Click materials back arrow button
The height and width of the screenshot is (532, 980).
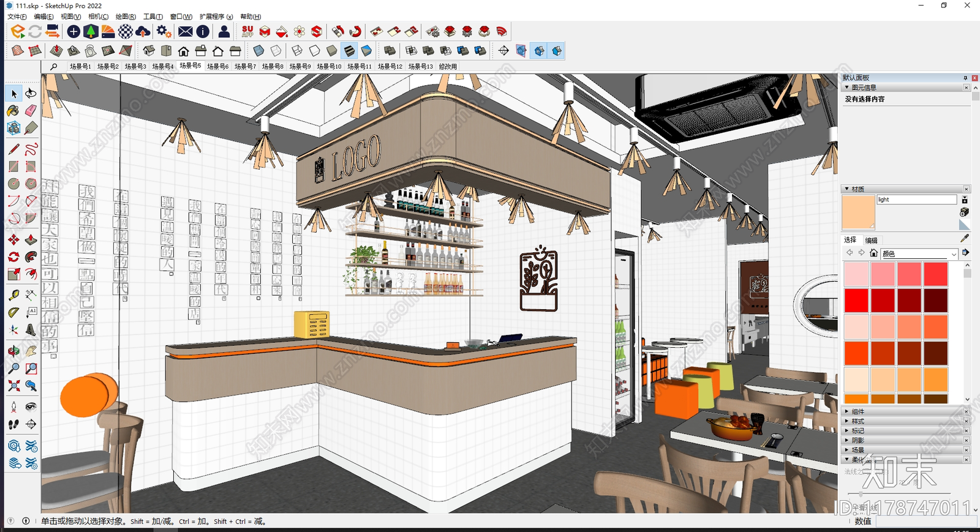click(850, 253)
